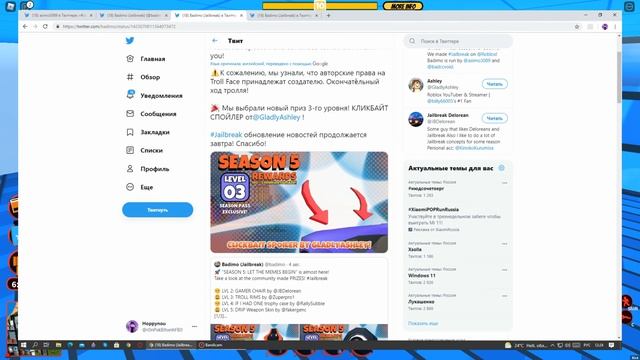Open the weather widget on taskbar
This screenshot has height=360, width=640.
tap(525, 345)
